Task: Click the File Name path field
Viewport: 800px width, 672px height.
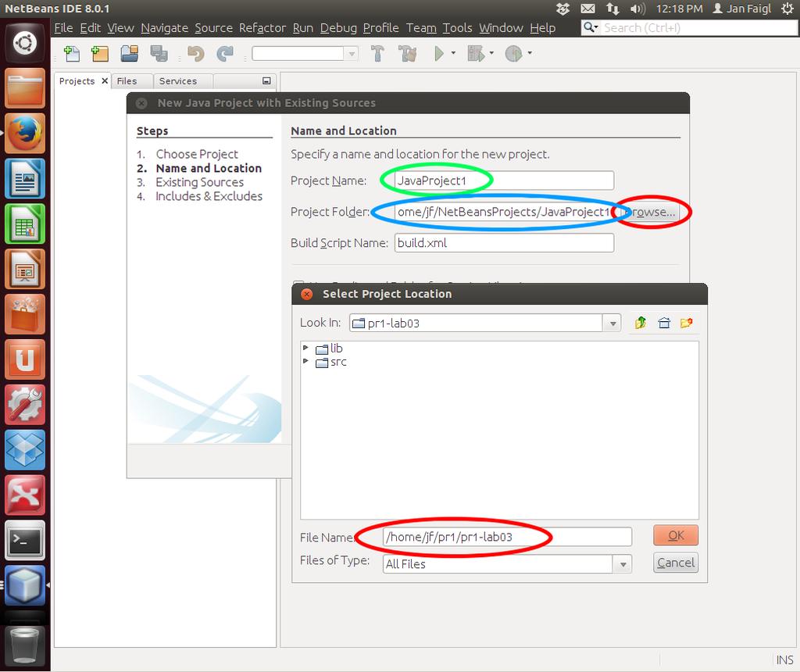Action: coord(507,537)
